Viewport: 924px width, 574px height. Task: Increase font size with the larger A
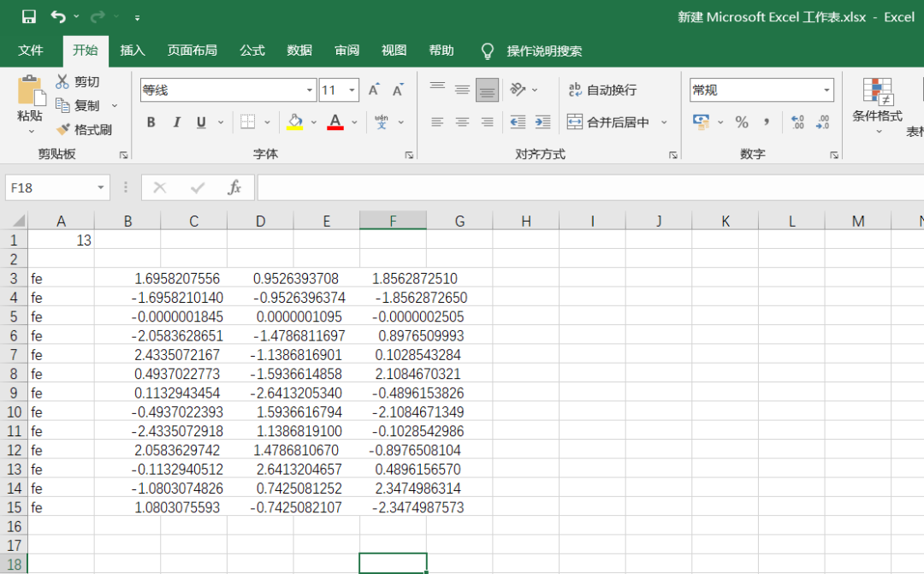(x=374, y=90)
